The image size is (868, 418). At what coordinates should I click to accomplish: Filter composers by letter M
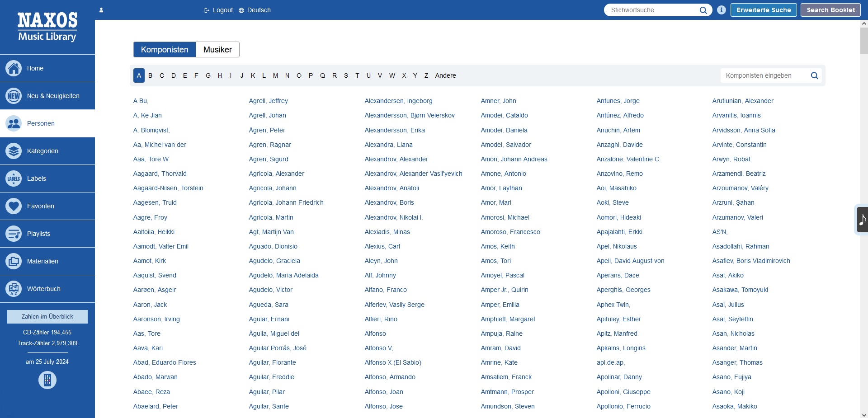(275, 75)
